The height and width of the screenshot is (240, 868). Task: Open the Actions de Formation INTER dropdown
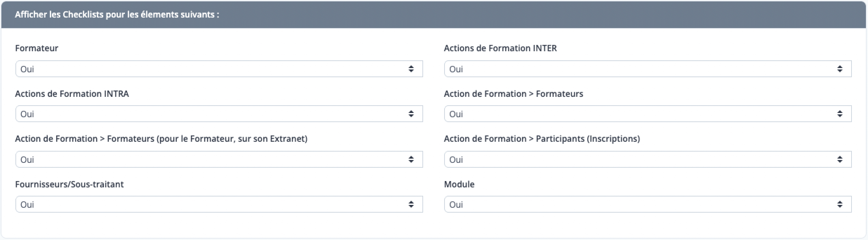coord(648,69)
